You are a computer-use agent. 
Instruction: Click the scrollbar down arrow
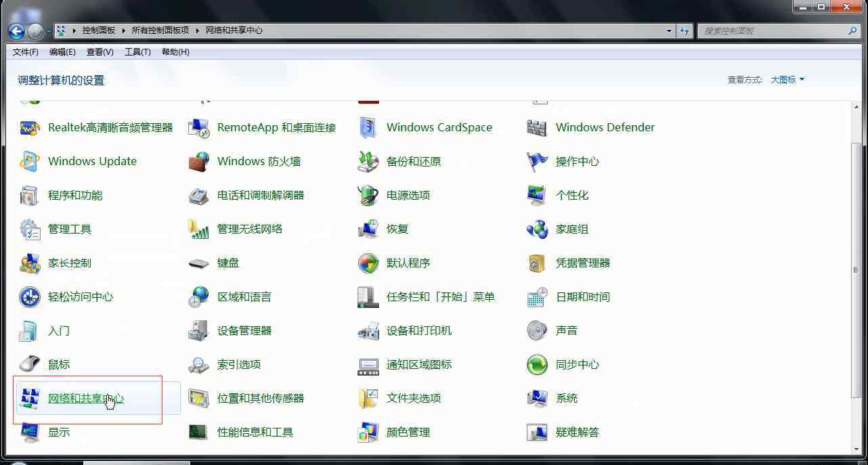856,448
